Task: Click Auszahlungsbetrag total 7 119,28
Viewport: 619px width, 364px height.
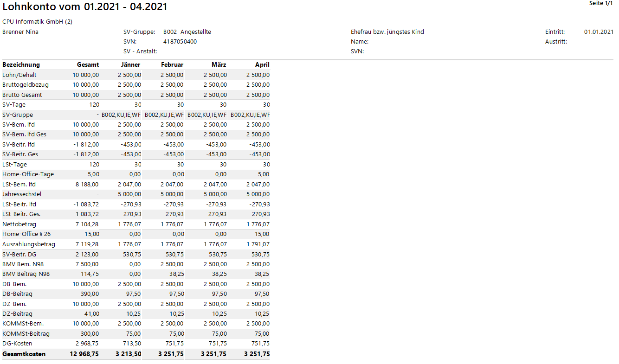Action: click(87, 244)
